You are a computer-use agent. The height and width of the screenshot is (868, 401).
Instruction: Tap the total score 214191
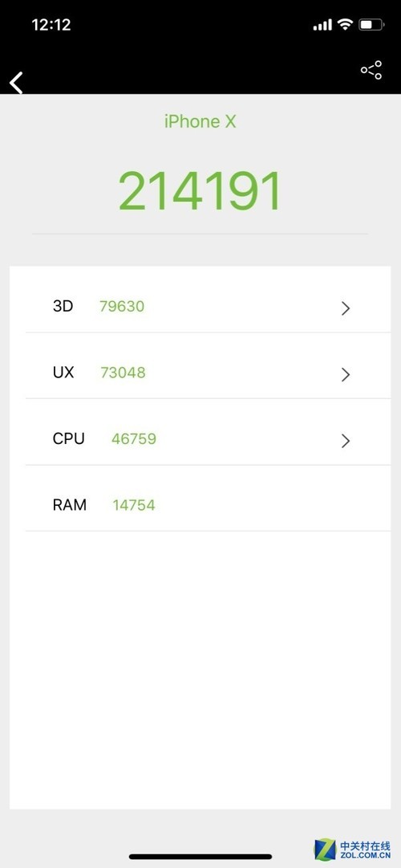200,191
